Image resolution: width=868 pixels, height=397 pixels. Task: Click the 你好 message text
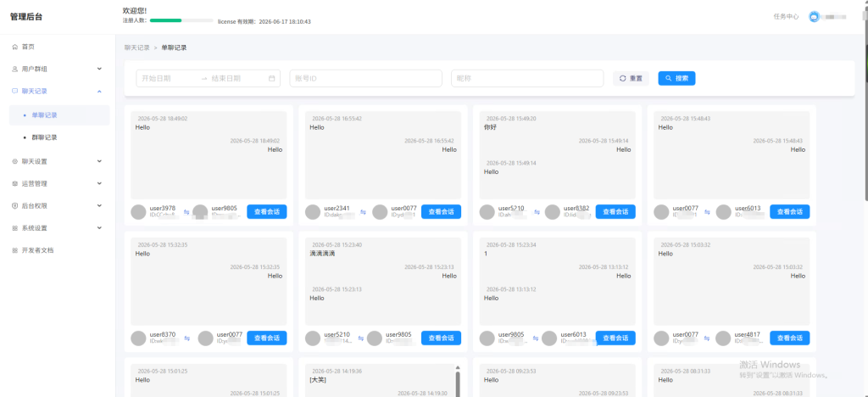pos(490,127)
